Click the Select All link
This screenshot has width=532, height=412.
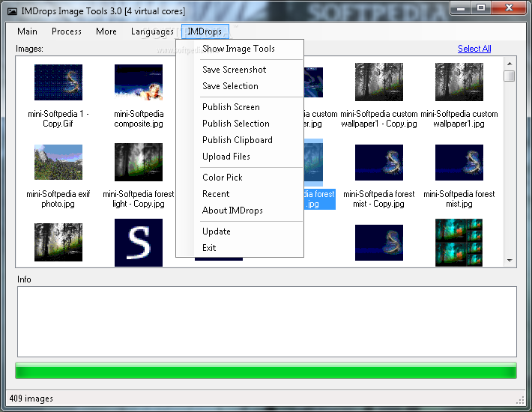(474, 49)
